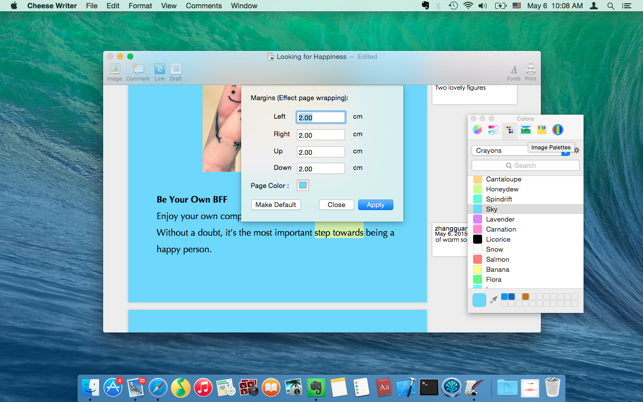Select the Lavender crayon color
This screenshot has width=643, height=402.
525,219
